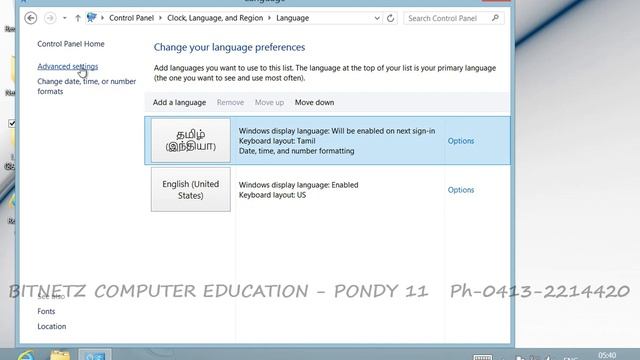This screenshot has height=360, width=640.
Task: Click Move down in language toolbar
Action: coord(314,102)
